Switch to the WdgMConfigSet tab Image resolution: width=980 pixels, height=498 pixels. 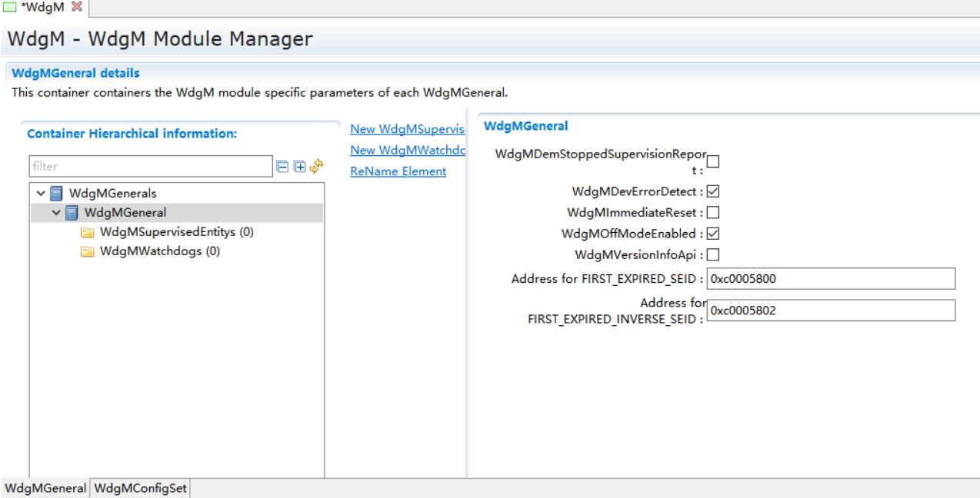point(141,488)
